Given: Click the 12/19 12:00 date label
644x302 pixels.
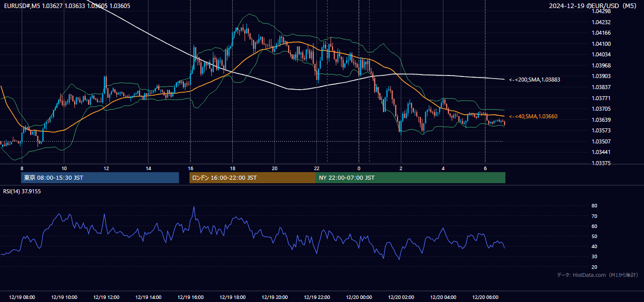Looking at the screenshot, I should coord(106,297).
